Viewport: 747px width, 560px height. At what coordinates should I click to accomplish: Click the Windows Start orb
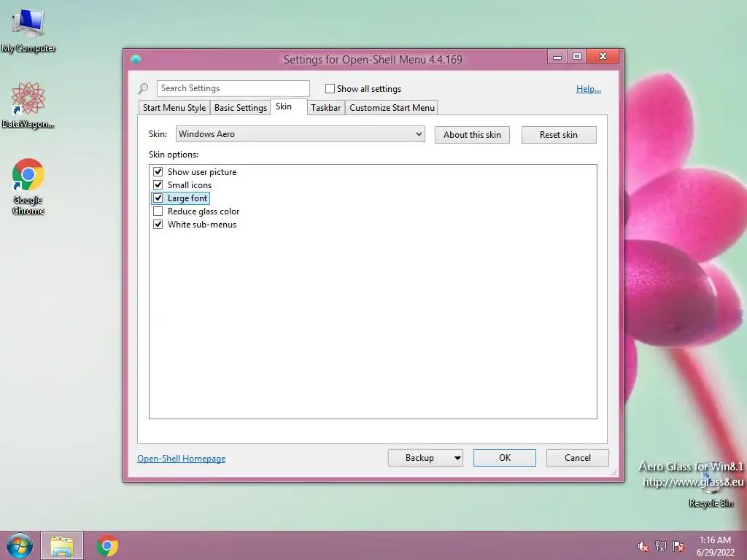coord(20,545)
